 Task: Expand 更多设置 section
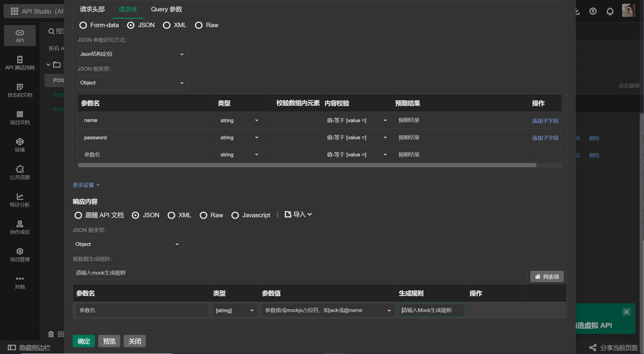86,185
